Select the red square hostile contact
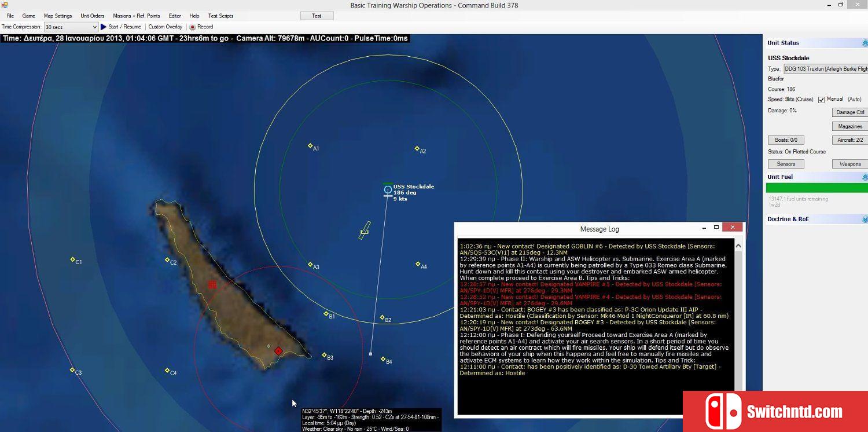The height and width of the screenshot is (432, 868). [212, 284]
